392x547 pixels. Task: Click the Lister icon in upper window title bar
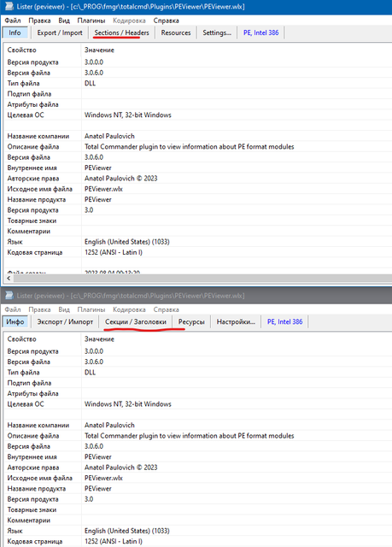click(x=9, y=6)
